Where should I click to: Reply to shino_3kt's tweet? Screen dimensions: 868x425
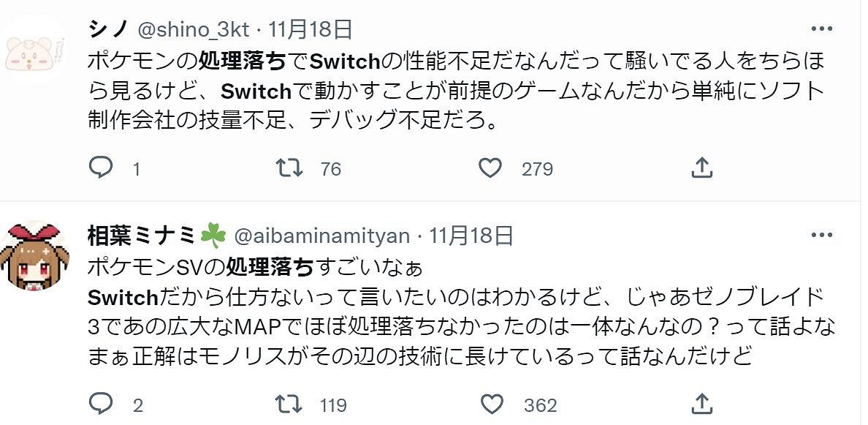tap(102, 168)
